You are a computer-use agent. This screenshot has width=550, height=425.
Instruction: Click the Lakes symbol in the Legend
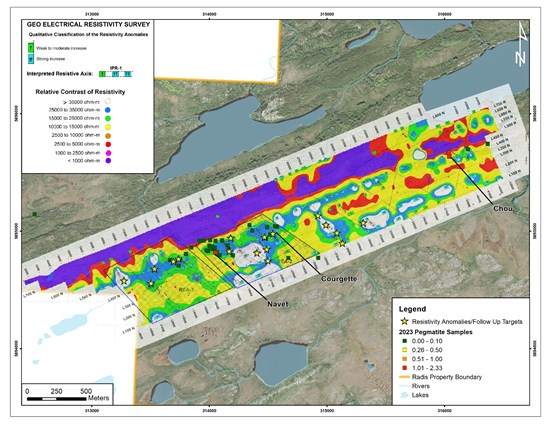click(x=405, y=395)
